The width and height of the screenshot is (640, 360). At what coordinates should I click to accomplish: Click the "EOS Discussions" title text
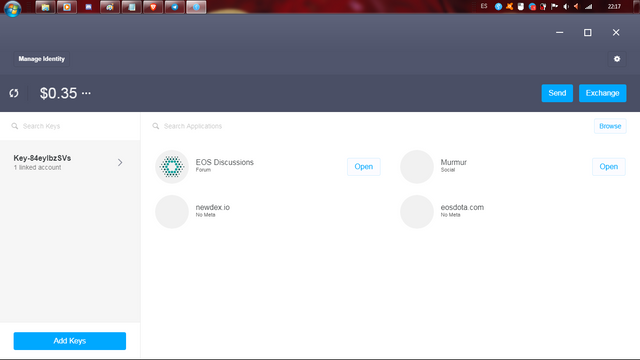224,162
